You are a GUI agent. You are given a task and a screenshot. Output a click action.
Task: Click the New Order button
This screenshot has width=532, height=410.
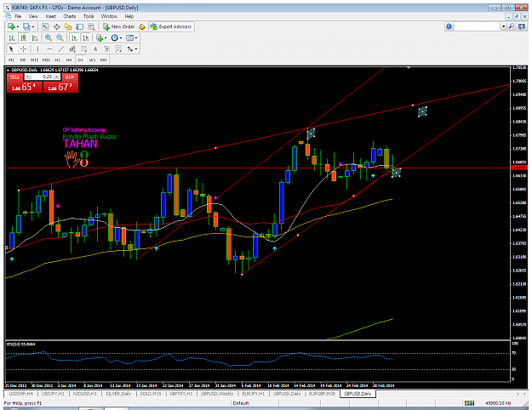click(119, 26)
